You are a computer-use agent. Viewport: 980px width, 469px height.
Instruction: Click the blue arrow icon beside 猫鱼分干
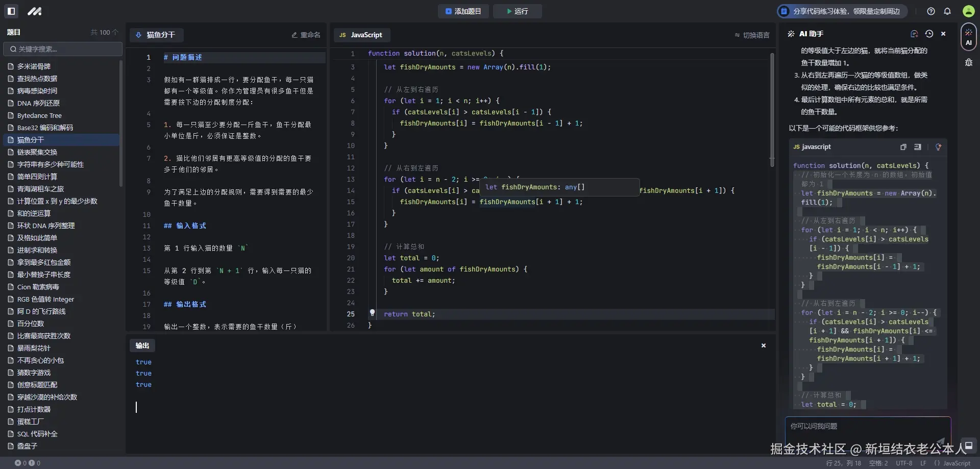pos(138,35)
